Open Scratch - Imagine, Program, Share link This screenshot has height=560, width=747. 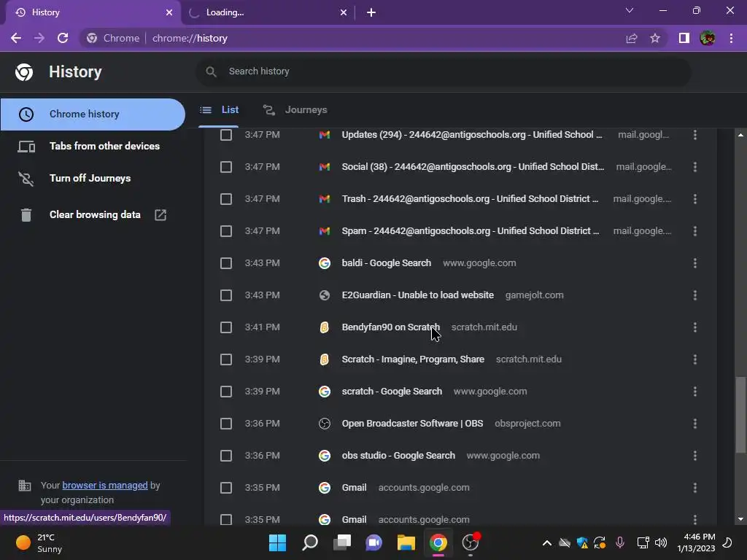pyautogui.click(x=413, y=359)
